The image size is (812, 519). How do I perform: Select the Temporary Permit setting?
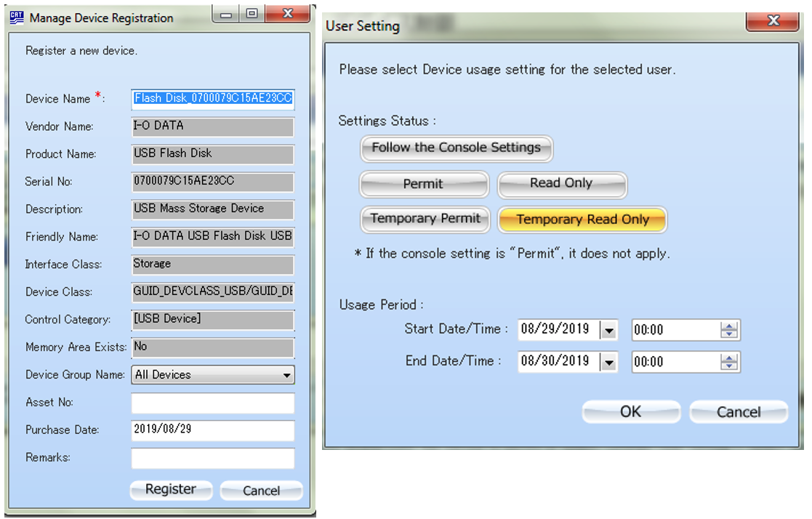pyautogui.click(x=425, y=219)
